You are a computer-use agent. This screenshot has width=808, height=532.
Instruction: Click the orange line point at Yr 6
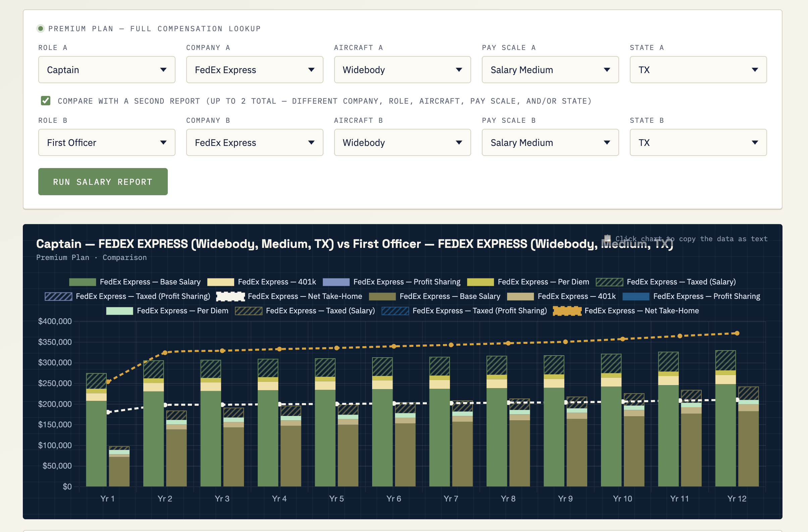pos(394,347)
